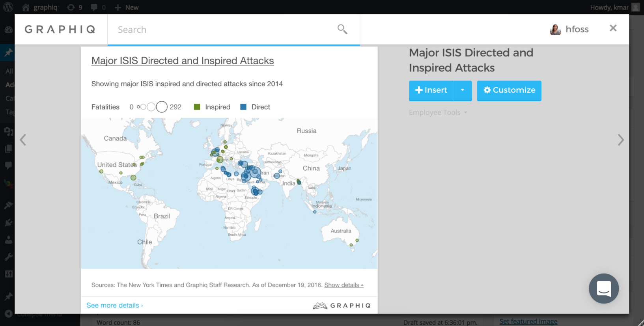644x326 pixels.
Task: Click the See more details link
Action: tap(114, 306)
